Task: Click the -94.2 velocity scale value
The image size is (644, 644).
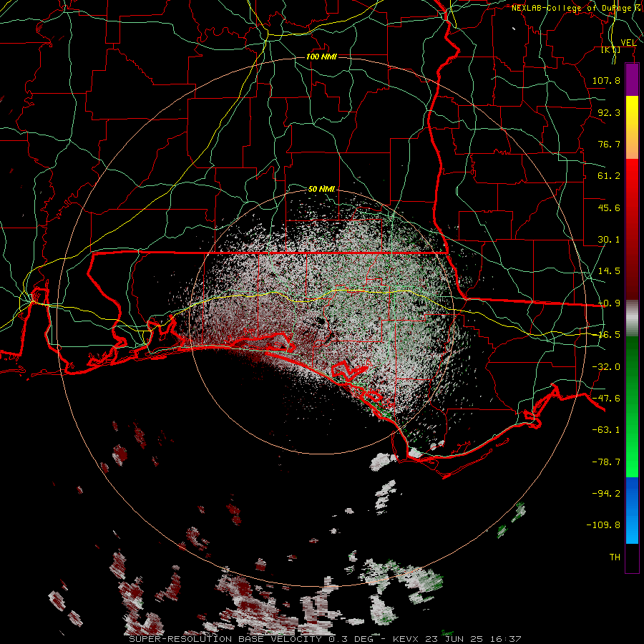Action: [x=606, y=493]
